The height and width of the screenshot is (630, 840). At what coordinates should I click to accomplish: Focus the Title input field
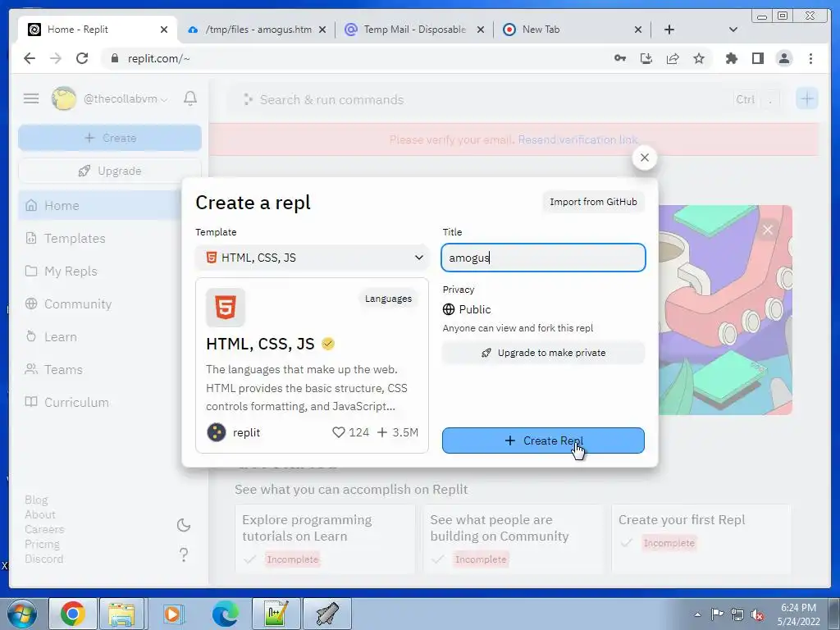[543, 258]
